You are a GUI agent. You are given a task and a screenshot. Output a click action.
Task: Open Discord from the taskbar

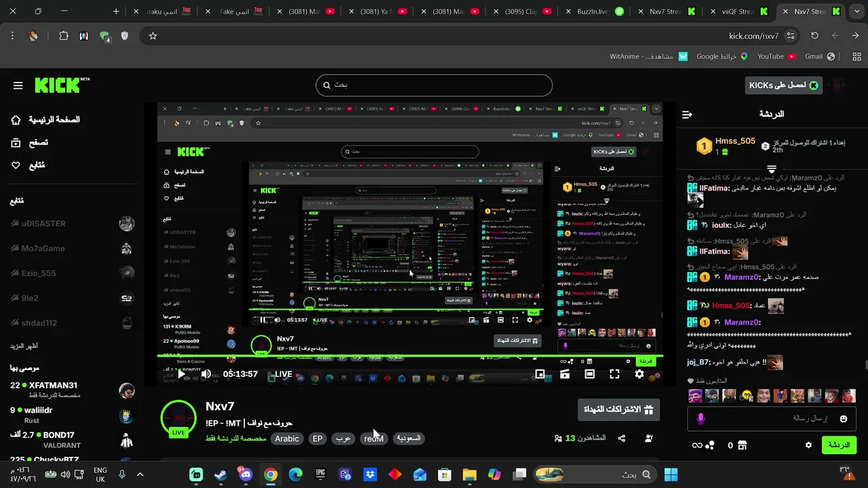pos(245,474)
